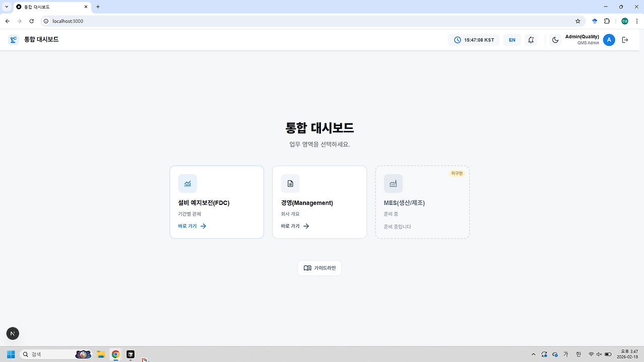This screenshot has height=362, width=644.
Task: Open a new browser tab with plus
Action: (98, 7)
